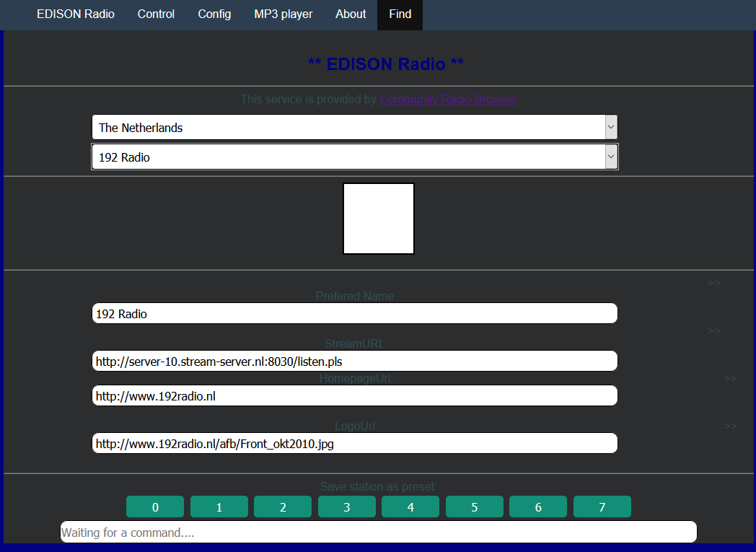Save station as preset 7

602,507
